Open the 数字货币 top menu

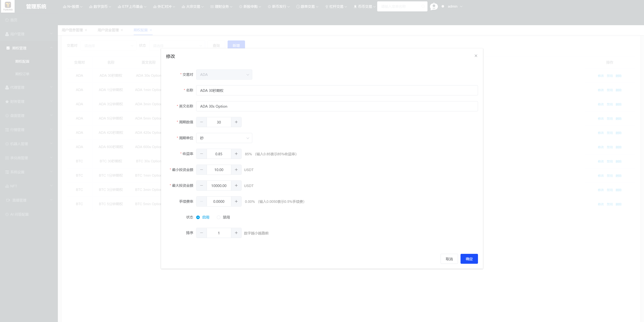100,7
